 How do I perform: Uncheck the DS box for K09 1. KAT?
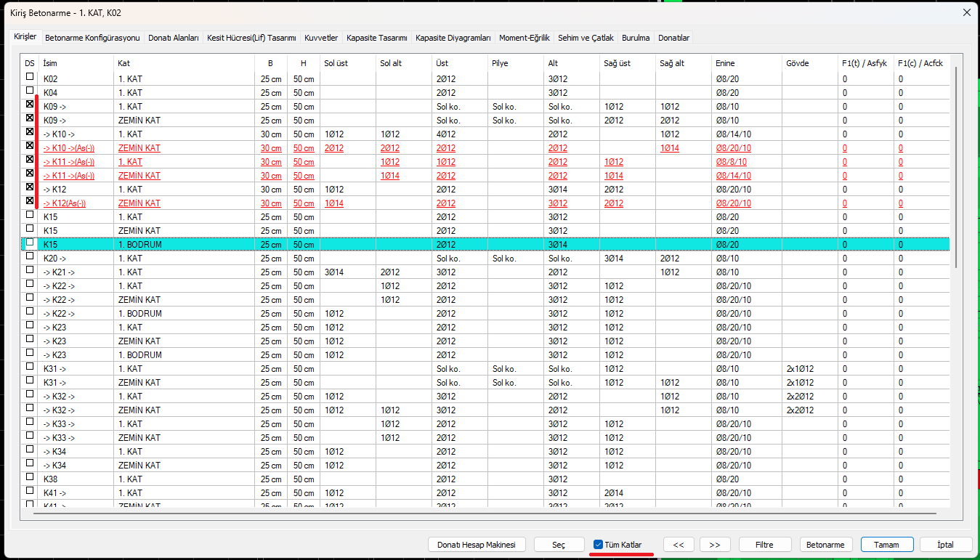point(30,105)
